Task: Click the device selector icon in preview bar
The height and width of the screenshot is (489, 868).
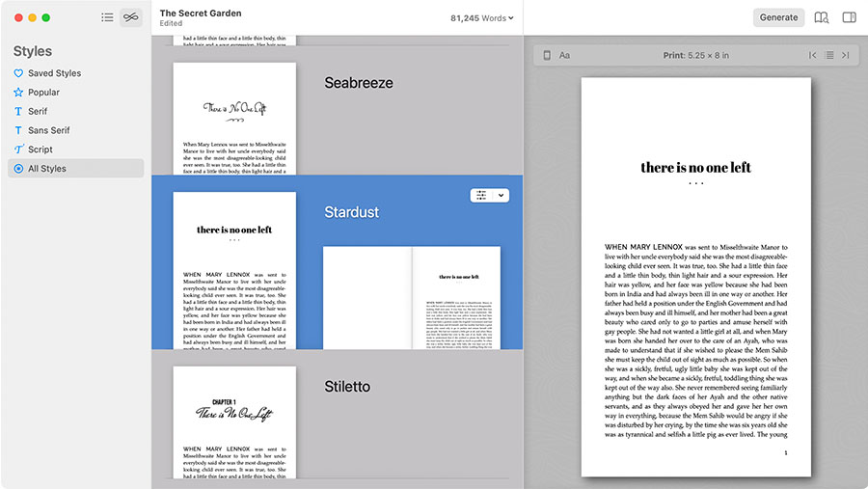Action: pyautogui.click(x=547, y=55)
